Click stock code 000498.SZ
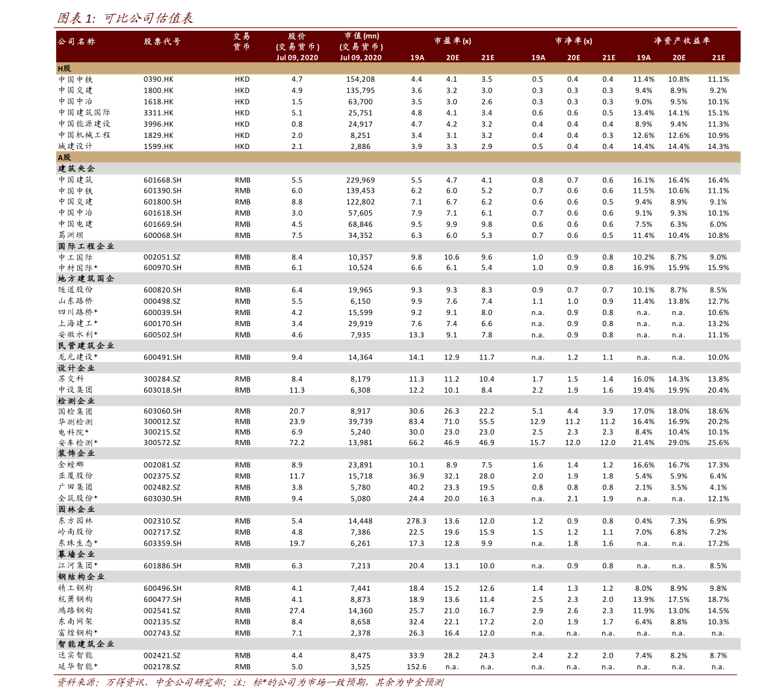 (162, 301)
